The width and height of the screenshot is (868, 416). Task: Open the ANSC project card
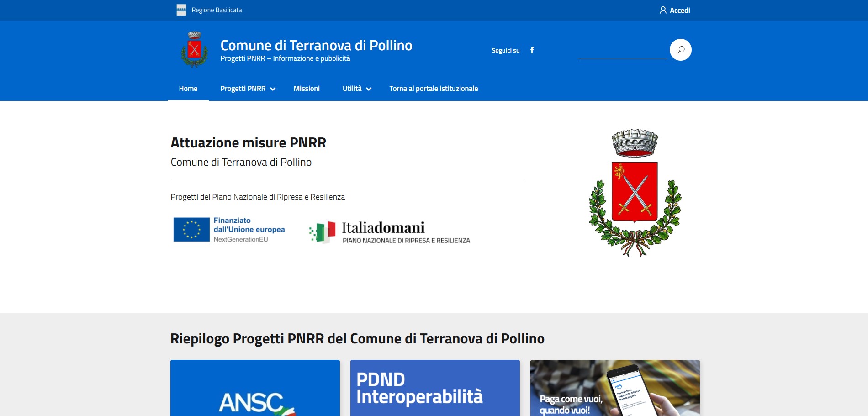pos(255,388)
